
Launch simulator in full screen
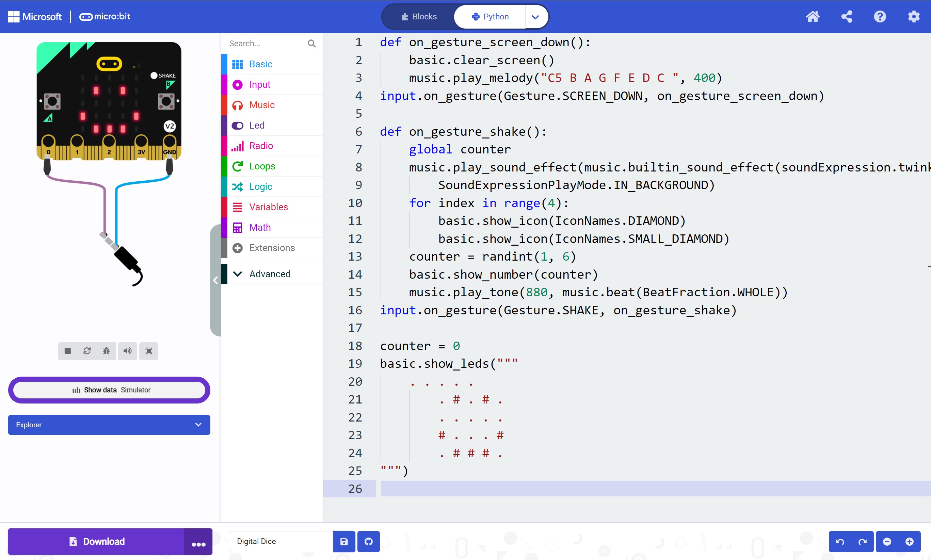click(x=149, y=351)
